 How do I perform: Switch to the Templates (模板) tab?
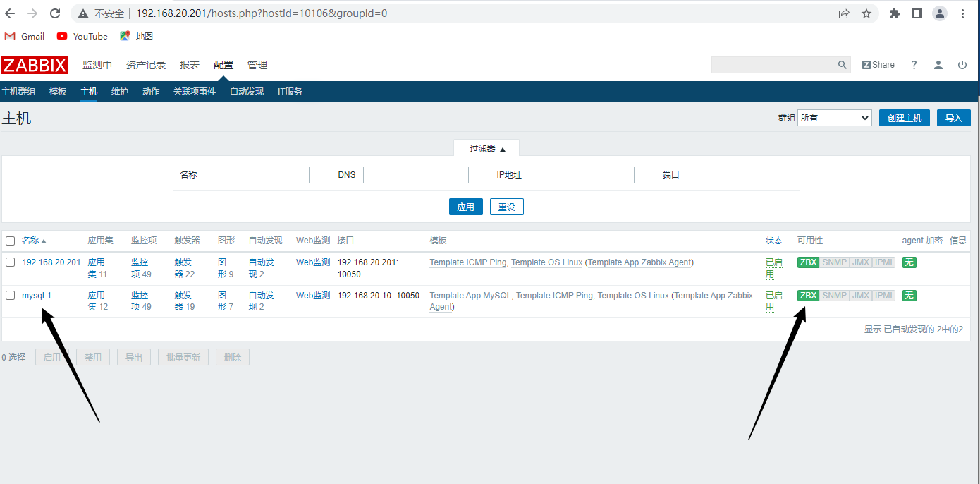coord(58,92)
